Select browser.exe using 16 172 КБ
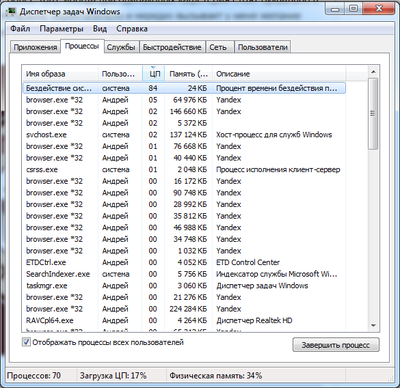 184,181
